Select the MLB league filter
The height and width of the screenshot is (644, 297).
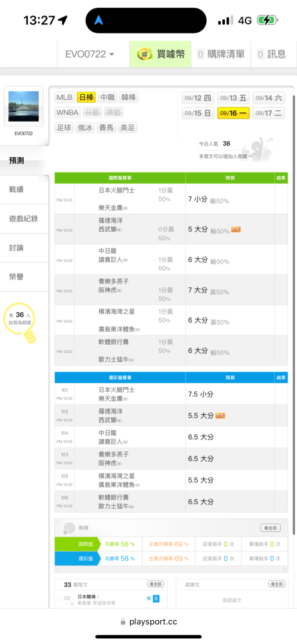pyautogui.click(x=64, y=97)
